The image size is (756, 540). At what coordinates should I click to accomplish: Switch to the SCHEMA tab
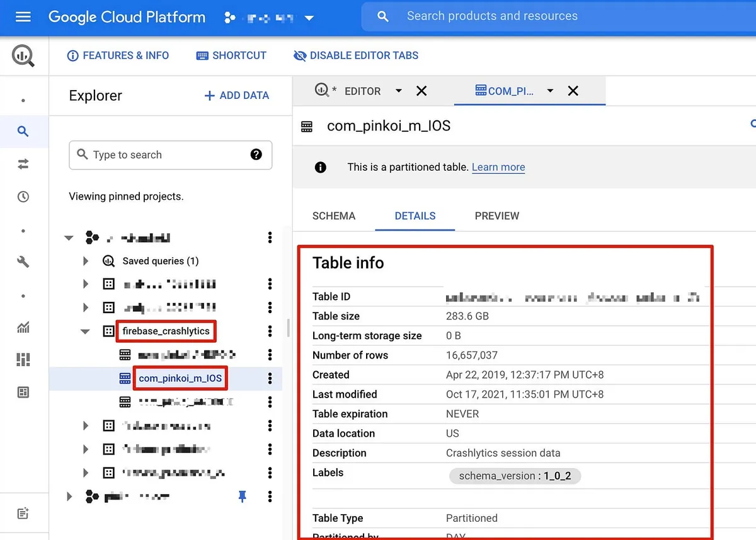click(x=334, y=215)
